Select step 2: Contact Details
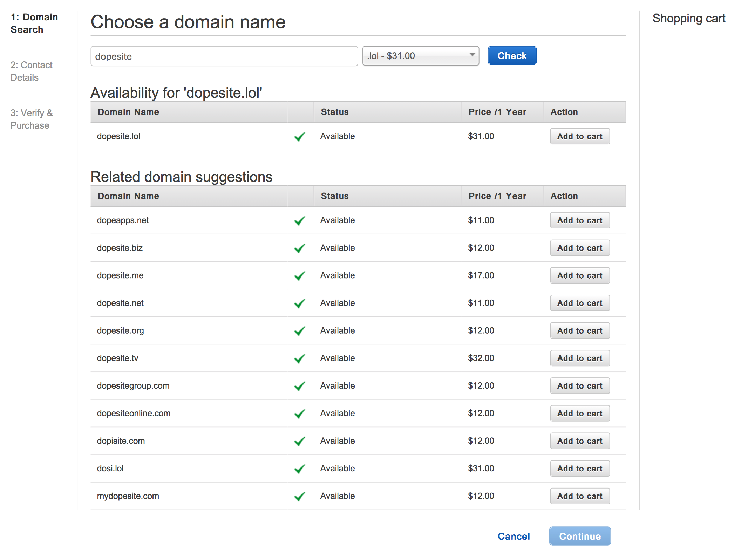Viewport: 741px width, 560px height. click(32, 71)
